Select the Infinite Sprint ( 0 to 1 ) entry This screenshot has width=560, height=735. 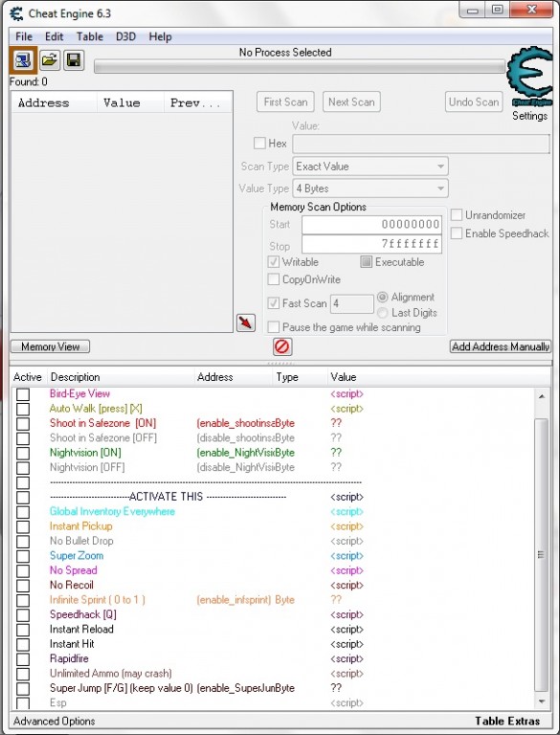click(97, 600)
